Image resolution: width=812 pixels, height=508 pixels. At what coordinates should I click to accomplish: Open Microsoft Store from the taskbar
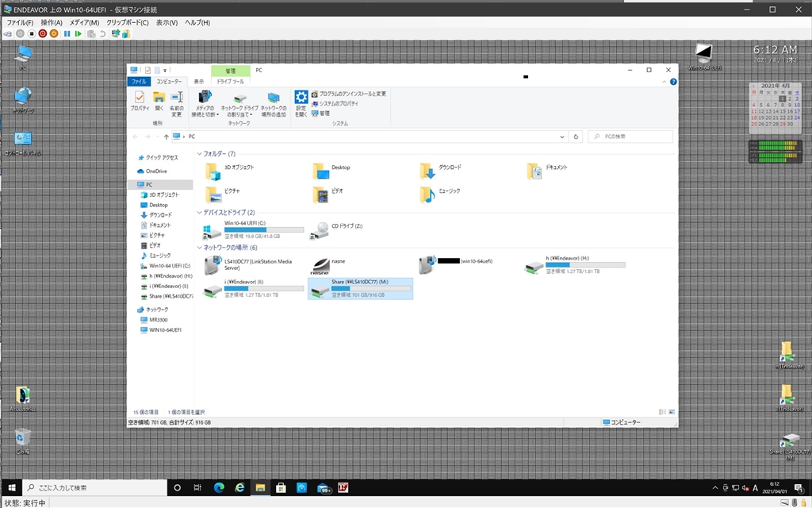click(x=281, y=488)
